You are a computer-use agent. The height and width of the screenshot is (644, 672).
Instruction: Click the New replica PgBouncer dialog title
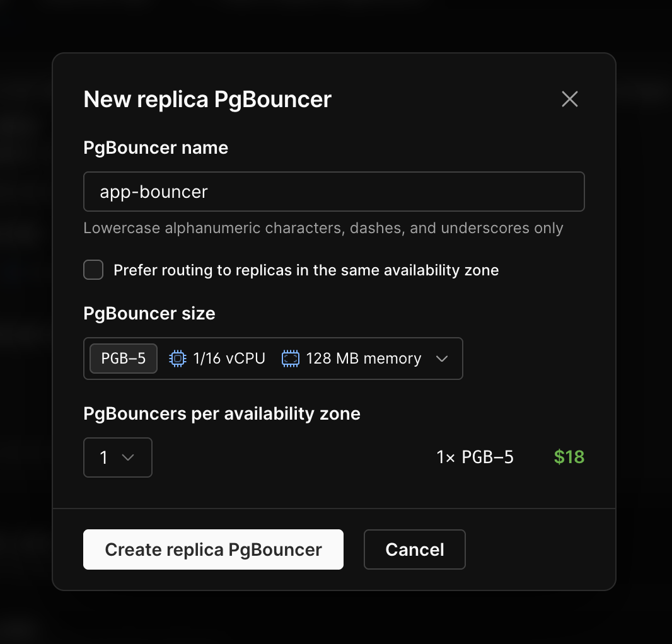point(207,99)
